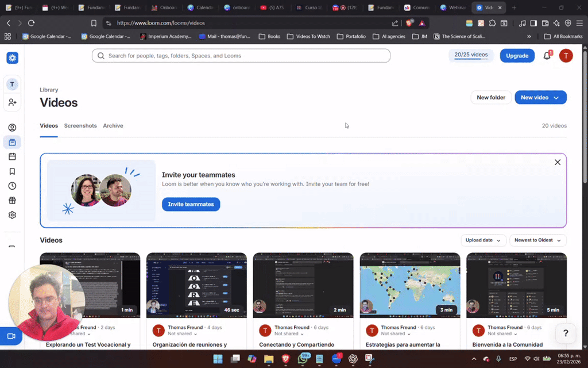Open the workspace T avatar in sidebar
This screenshot has width=588, height=368.
(12, 85)
